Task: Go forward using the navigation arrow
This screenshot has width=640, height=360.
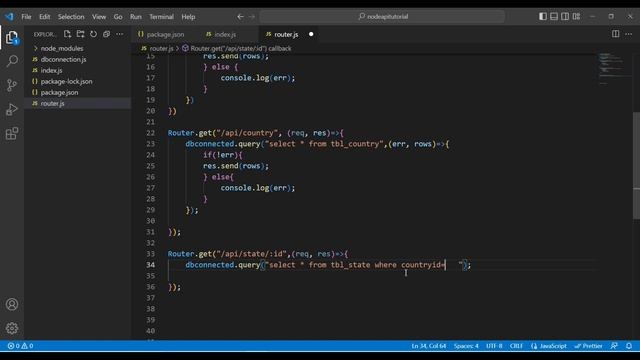Action: (x=252, y=17)
